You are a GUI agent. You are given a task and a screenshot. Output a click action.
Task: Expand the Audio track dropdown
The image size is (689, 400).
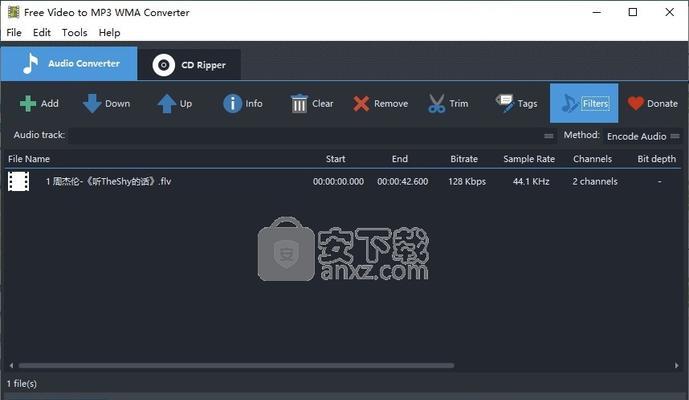pos(548,136)
